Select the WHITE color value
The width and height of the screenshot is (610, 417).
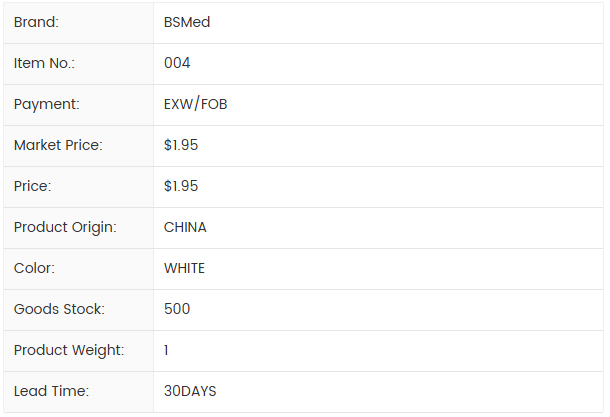pos(184,268)
